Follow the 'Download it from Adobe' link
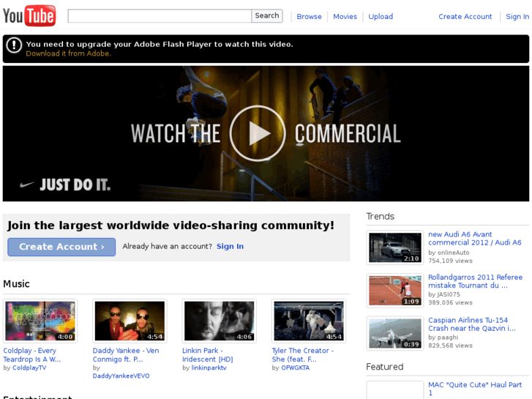Viewport: 532px width, 399px height. [69, 53]
